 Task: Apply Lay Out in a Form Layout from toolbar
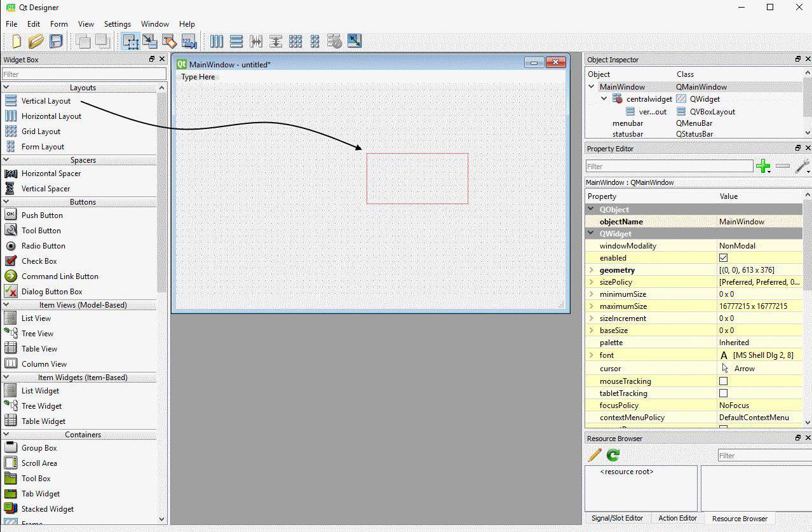pyautogui.click(x=315, y=41)
